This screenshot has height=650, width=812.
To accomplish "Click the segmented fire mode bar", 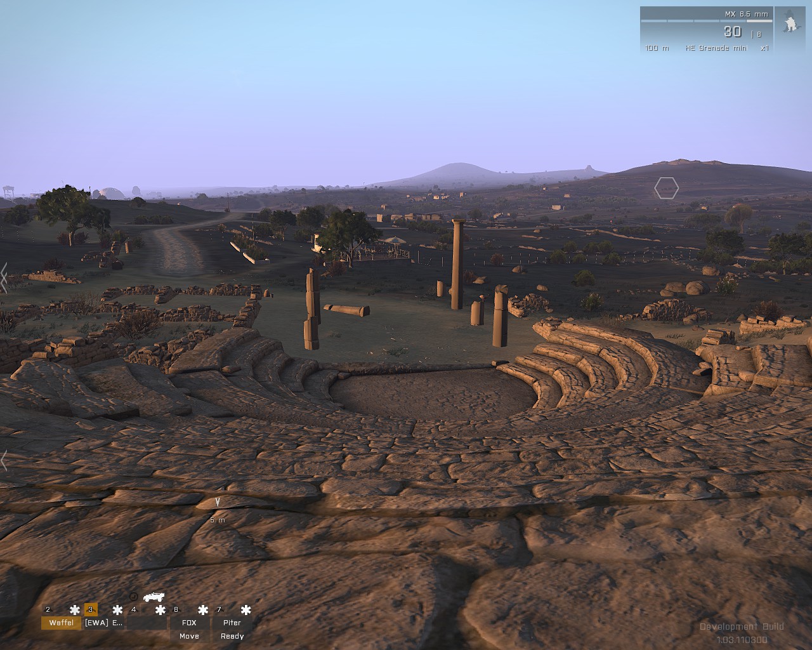I will coord(707,21).
